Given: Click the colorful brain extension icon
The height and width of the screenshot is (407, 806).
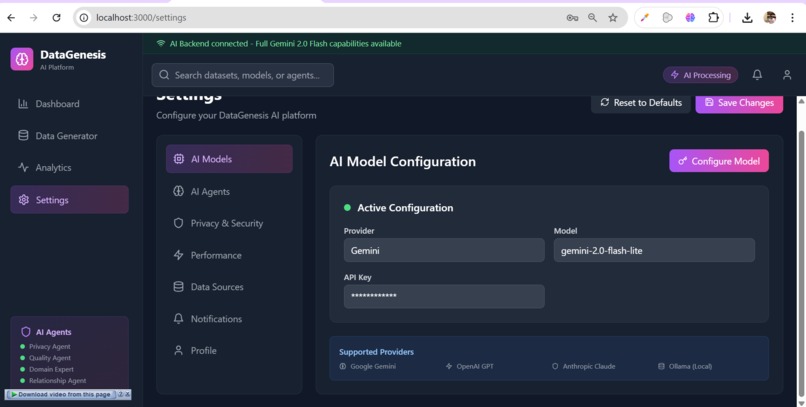Looking at the screenshot, I should (690, 17).
